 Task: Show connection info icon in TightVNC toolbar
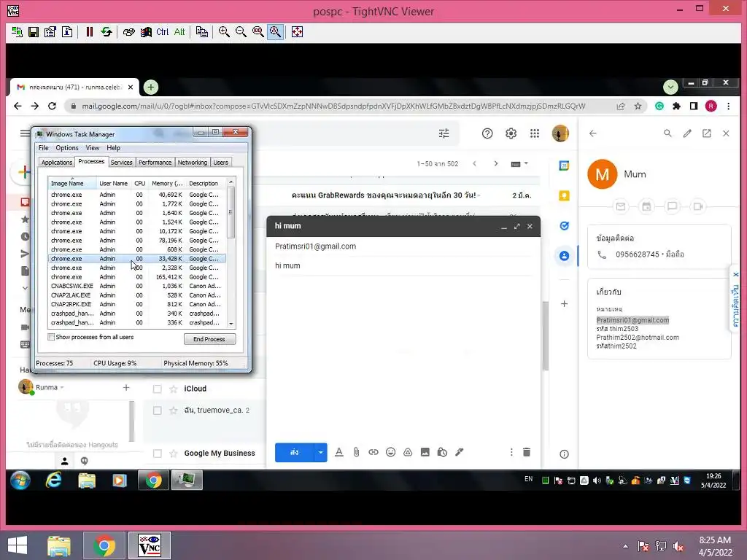[x=67, y=32]
